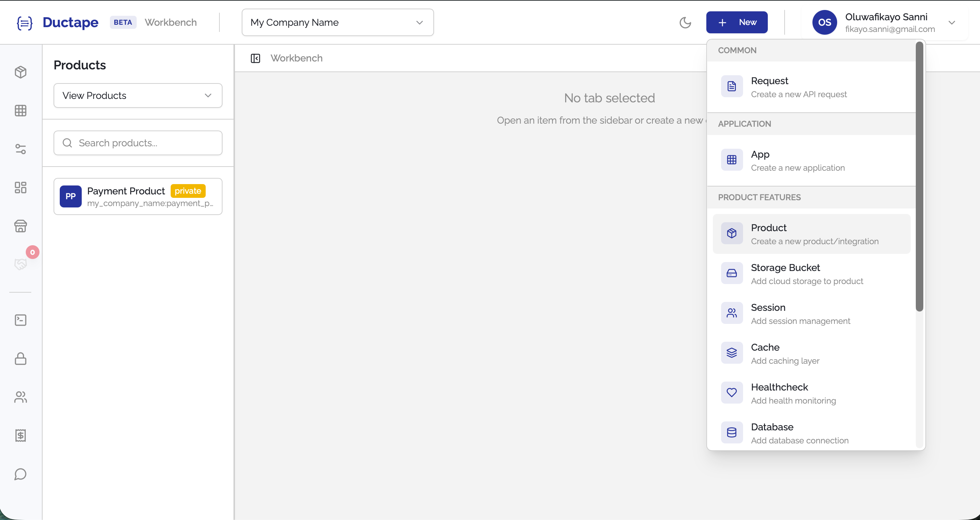Click the New button
This screenshot has width=980, height=520.
737,22
